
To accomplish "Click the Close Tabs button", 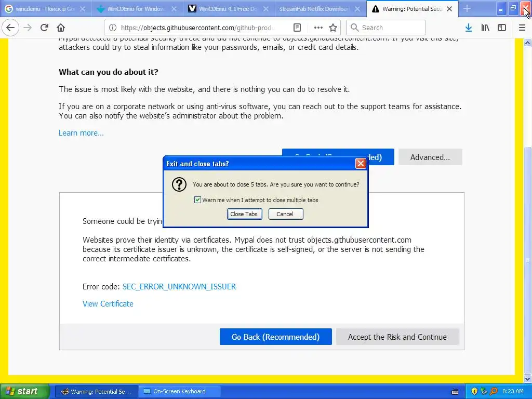I will 244,214.
